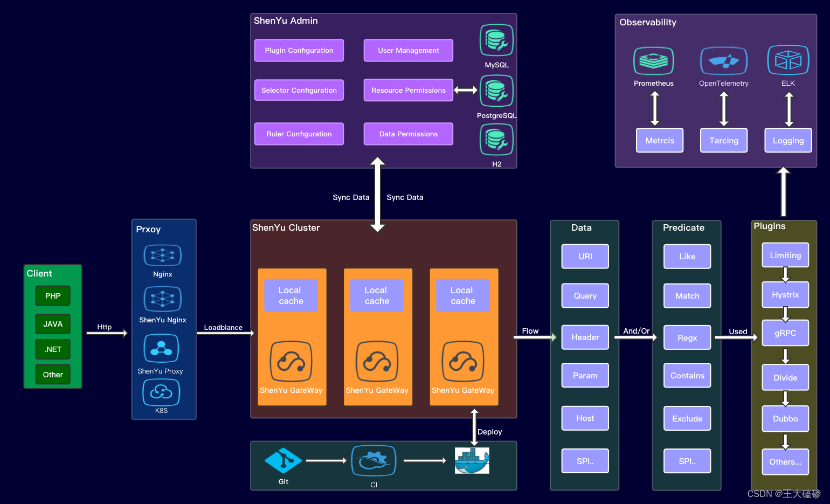This screenshot has height=504, width=830.
Task: Click the JAVA client box
Action: click(x=53, y=324)
